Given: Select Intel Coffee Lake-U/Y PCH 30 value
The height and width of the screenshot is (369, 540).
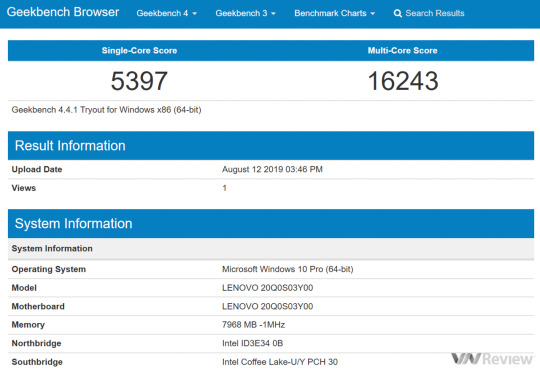Looking at the screenshot, I should (x=280, y=362).
